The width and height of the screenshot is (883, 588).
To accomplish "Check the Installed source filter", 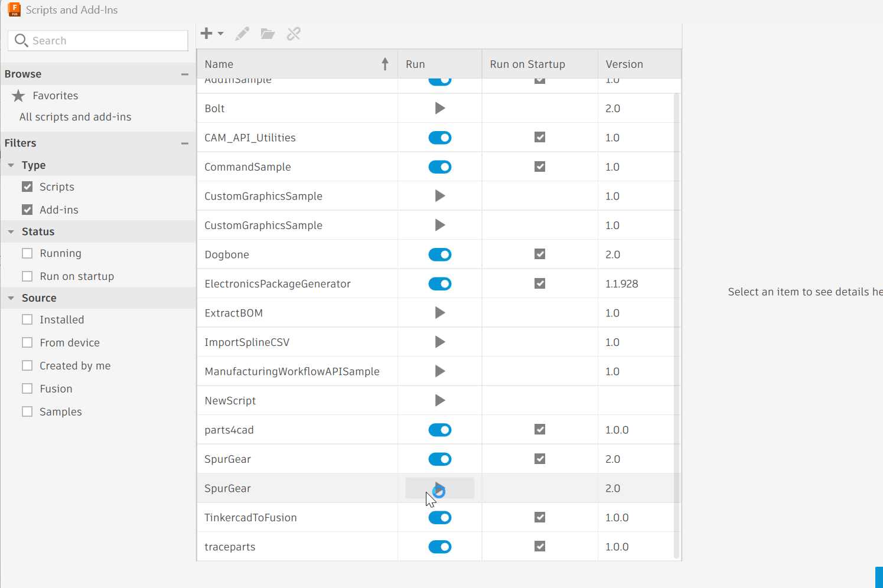I will (x=27, y=319).
